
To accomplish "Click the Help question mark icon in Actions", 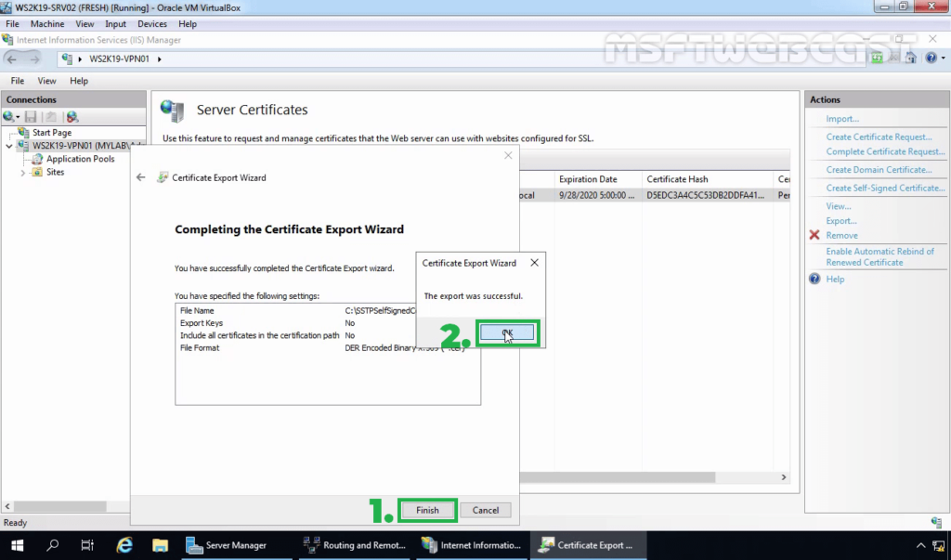I will pyautogui.click(x=814, y=280).
